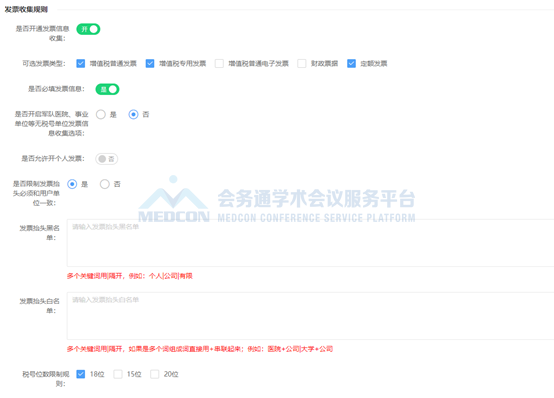This screenshot has width=554, height=398.
Task: Uncheck 定额发票 checkbox
Action: [x=351, y=63]
